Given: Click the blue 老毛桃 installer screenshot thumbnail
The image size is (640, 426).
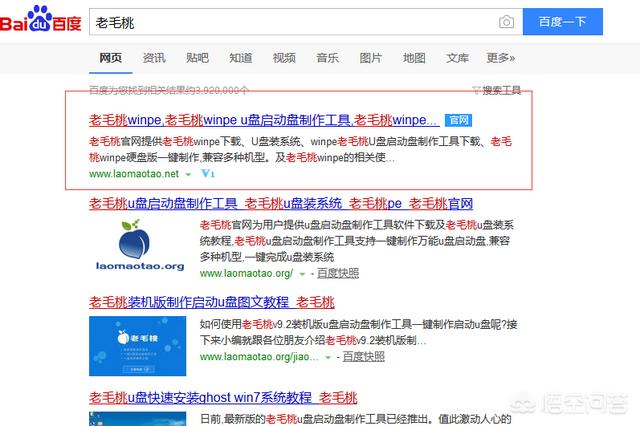Looking at the screenshot, I should pyautogui.click(x=138, y=346).
